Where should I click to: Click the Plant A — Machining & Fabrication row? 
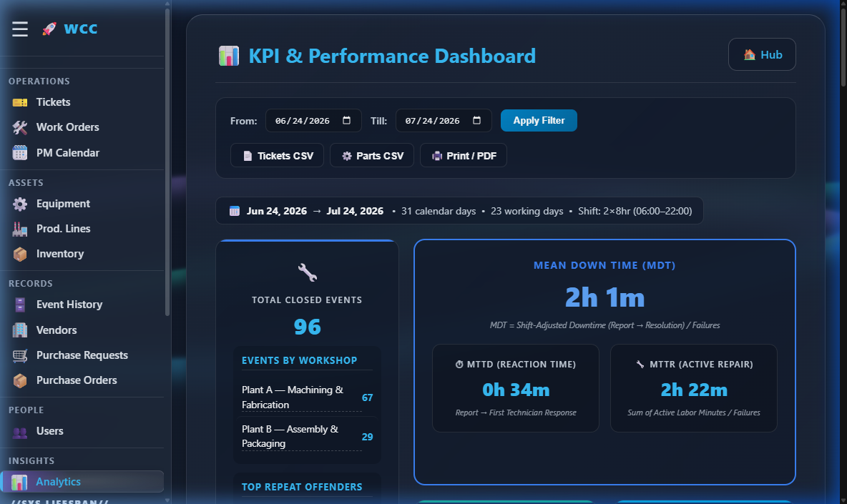(307, 397)
